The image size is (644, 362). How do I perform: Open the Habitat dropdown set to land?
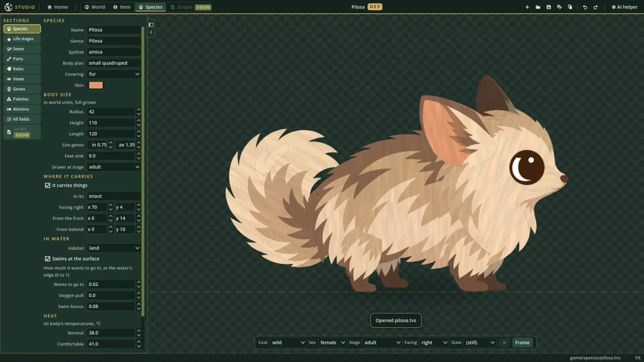tap(114, 248)
